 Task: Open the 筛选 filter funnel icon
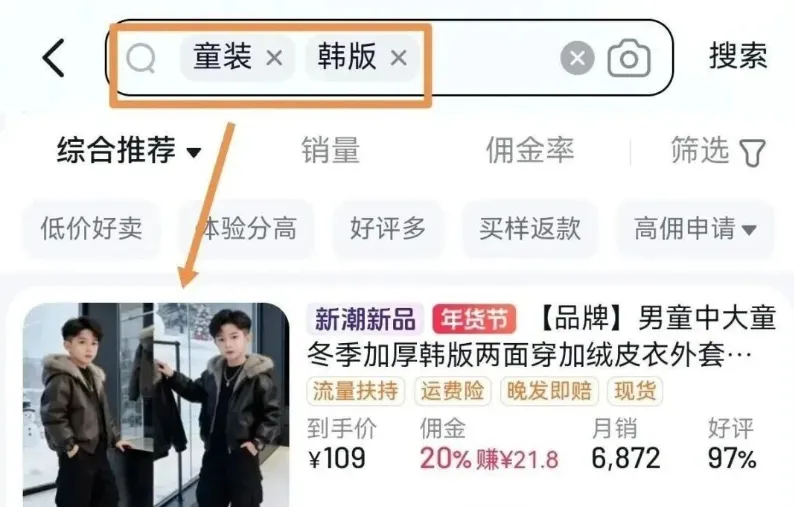coord(752,152)
